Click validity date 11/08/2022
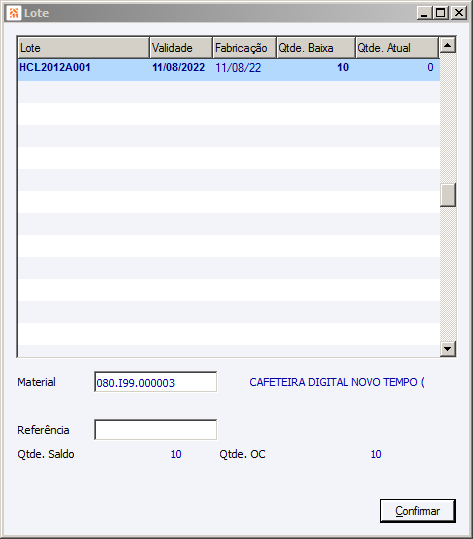This screenshot has width=473, height=539. coord(179,67)
